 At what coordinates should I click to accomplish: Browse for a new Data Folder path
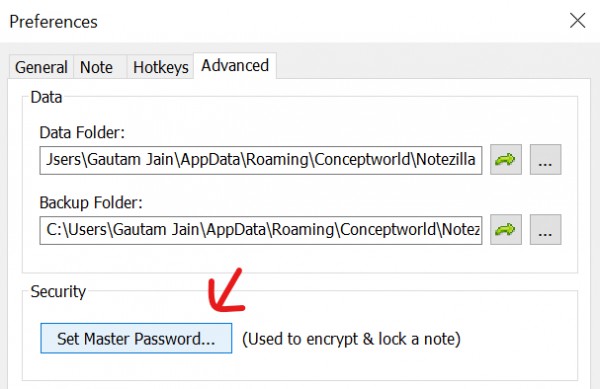coord(545,160)
